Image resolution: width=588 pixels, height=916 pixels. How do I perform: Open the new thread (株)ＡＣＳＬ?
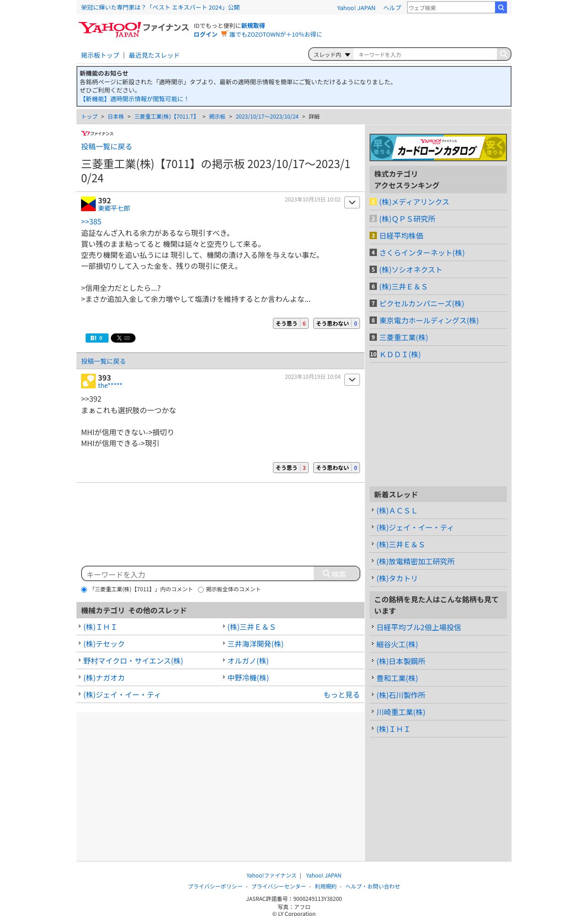397,511
